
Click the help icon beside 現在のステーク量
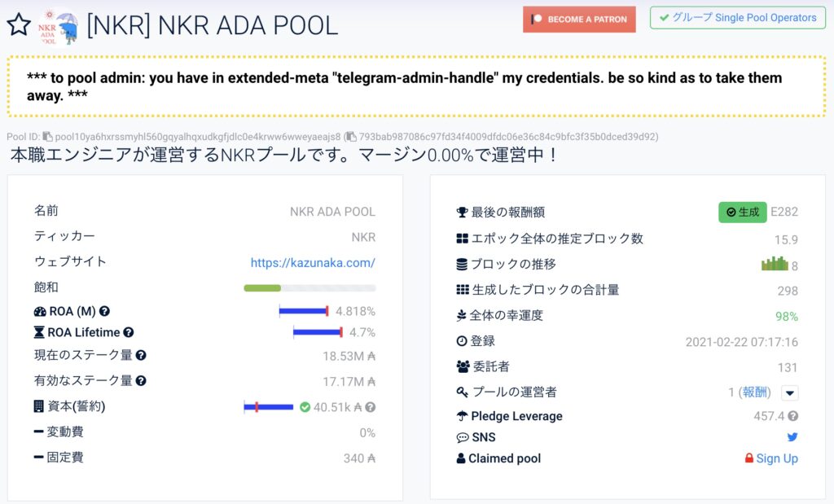click(141, 355)
